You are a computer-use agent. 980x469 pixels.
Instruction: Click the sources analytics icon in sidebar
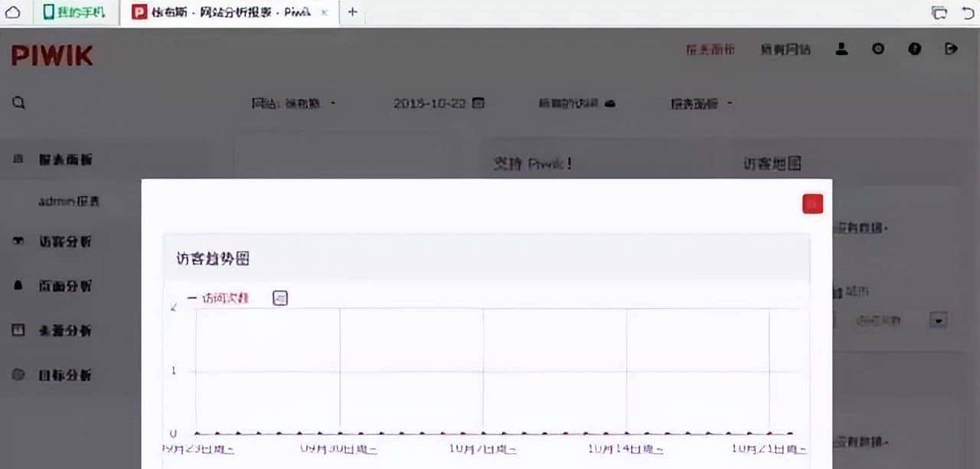[x=18, y=331]
